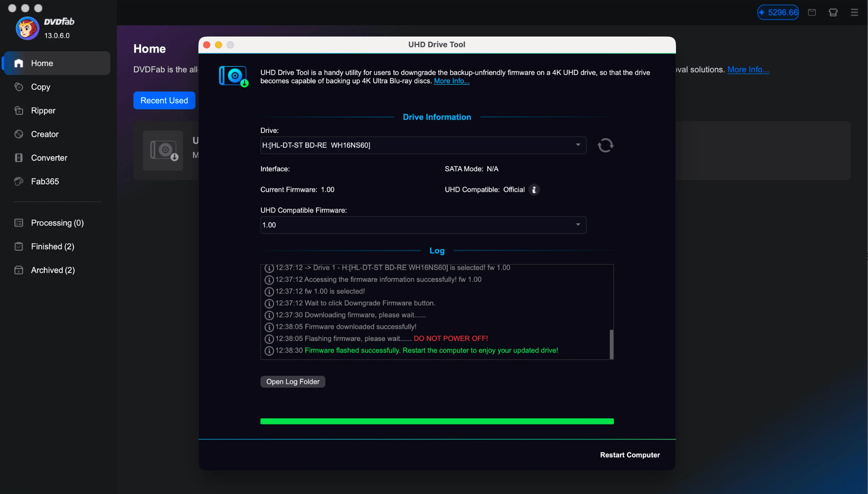Open the Home section in sidebar
Viewport: 868px width, 494px height.
click(x=57, y=63)
